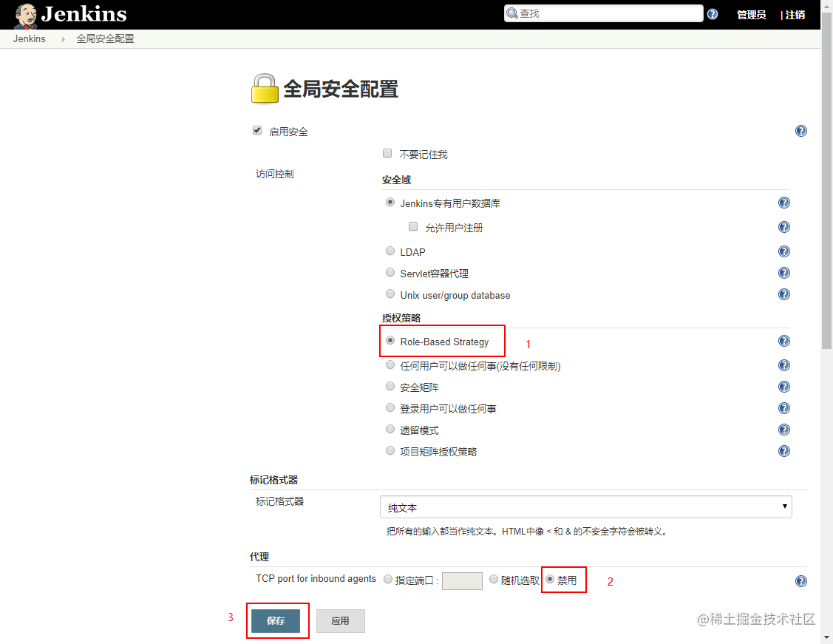Screen dimensions: 833x644
Task: Select 指定端口 radio for TCP port
Action: 388,579
